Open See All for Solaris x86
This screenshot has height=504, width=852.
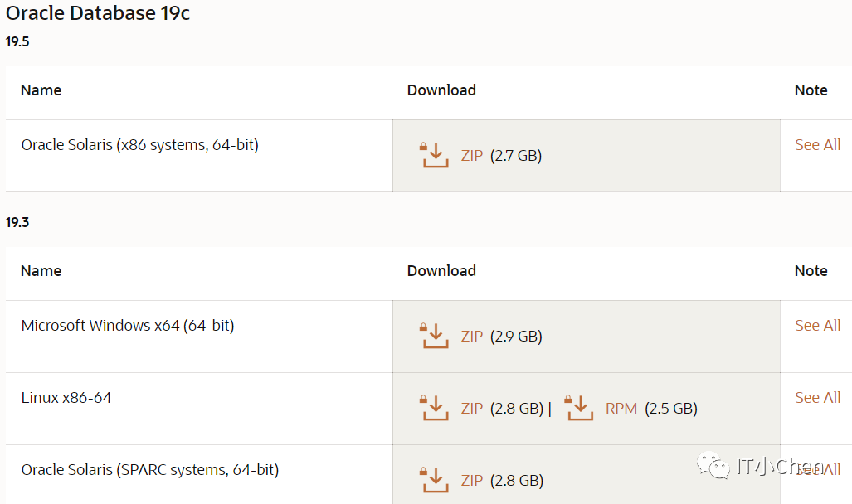[x=817, y=145]
